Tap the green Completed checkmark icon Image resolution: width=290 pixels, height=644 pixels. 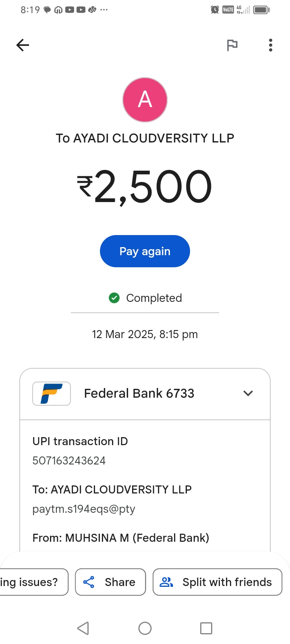[114, 298]
